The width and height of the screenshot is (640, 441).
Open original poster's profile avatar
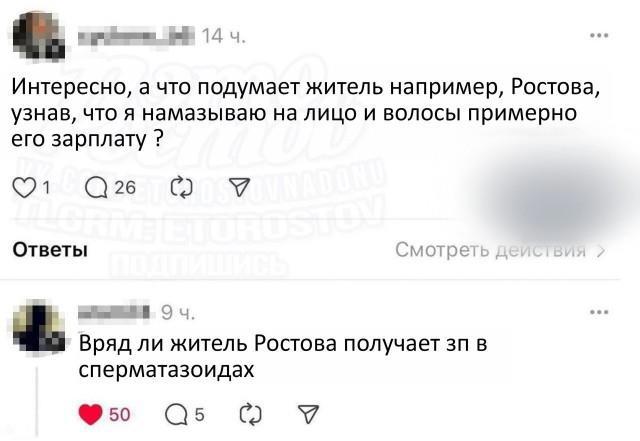point(40,38)
